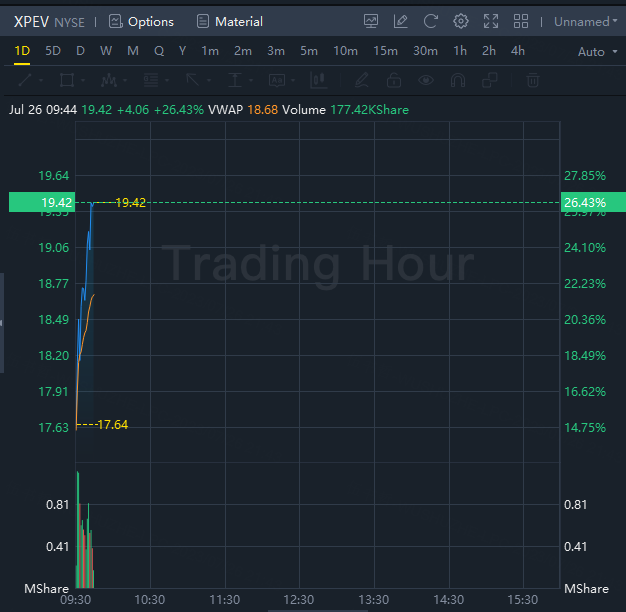626x612 pixels.
Task: Click the edit drawing note icon
Action: point(400,21)
